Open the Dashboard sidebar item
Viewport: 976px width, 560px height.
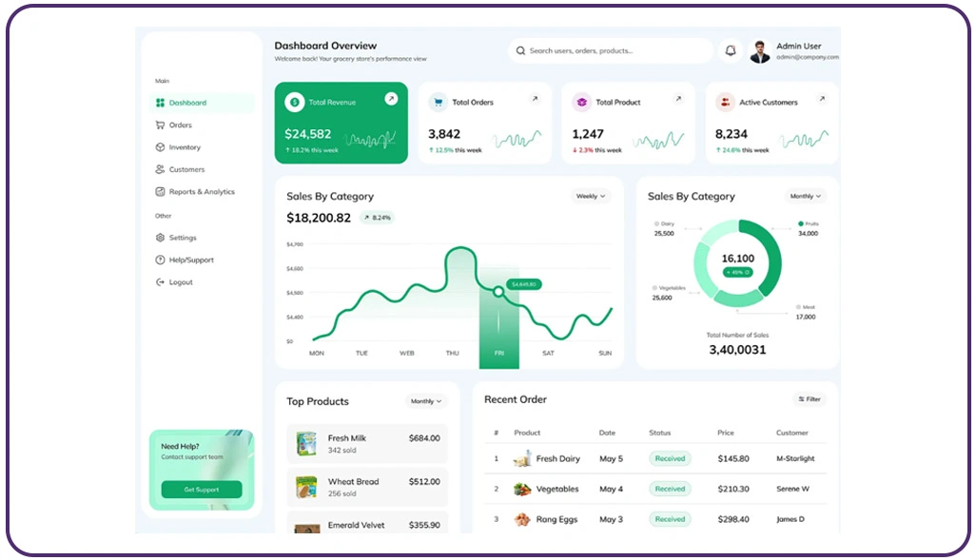(202, 103)
